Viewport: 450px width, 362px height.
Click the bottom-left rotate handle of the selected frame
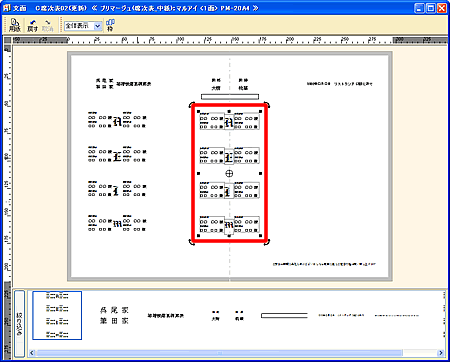(x=192, y=242)
